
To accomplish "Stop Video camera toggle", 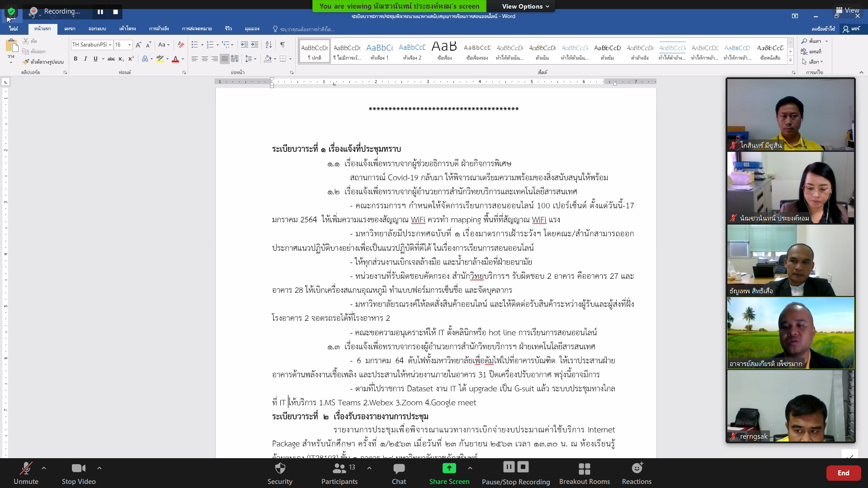I will pyautogui.click(x=79, y=469).
